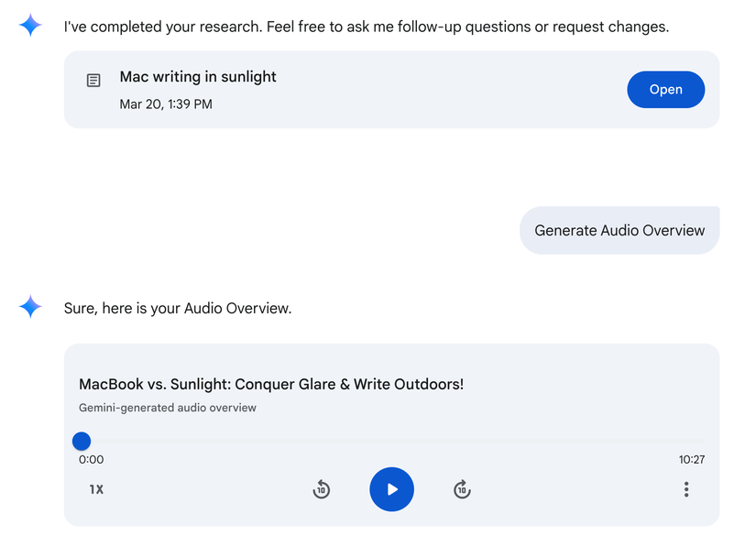Screen dimensions: 756x547
Task: Select the Generate Audio Overview message bubble
Action: click(x=619, y=230)
